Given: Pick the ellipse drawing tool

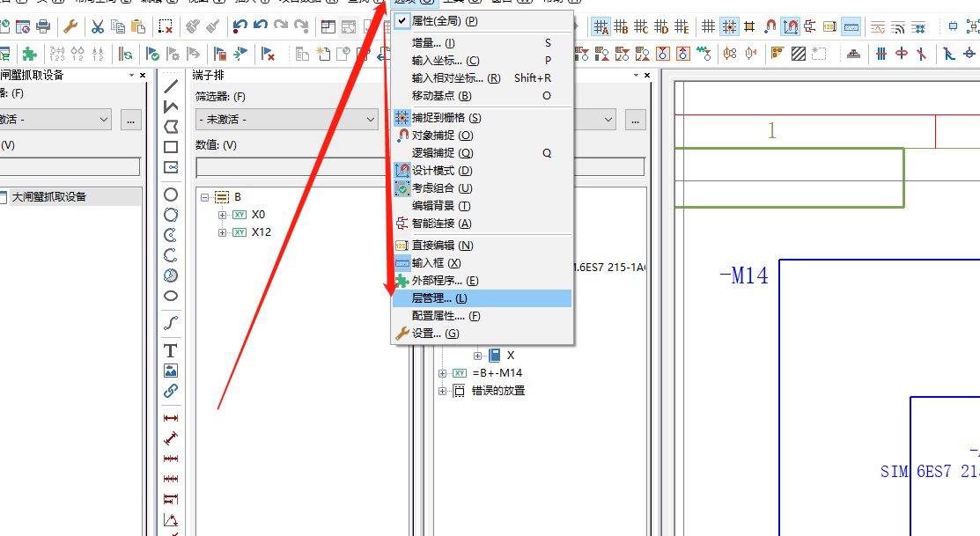Looking at the screenshot, I should (x=171, y=296).
